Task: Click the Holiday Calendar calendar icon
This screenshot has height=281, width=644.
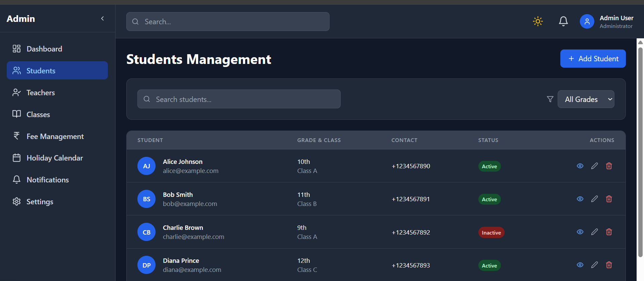Action: coord(16,158)
